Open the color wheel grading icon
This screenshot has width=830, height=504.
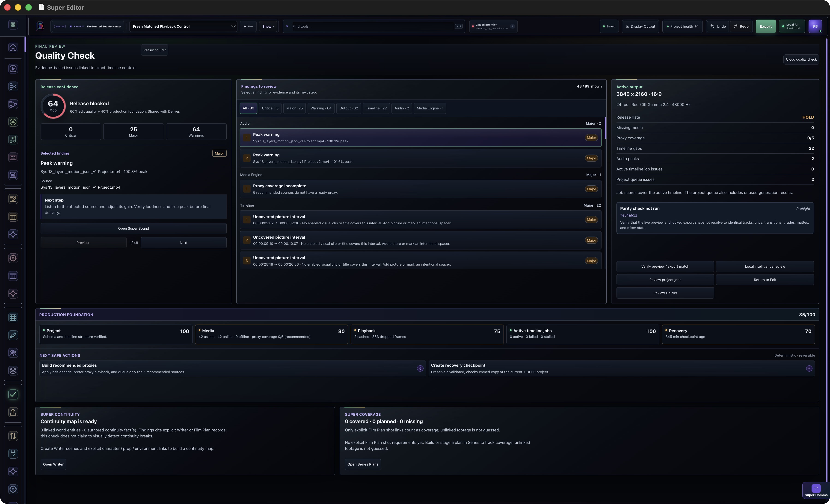[13, 122]
